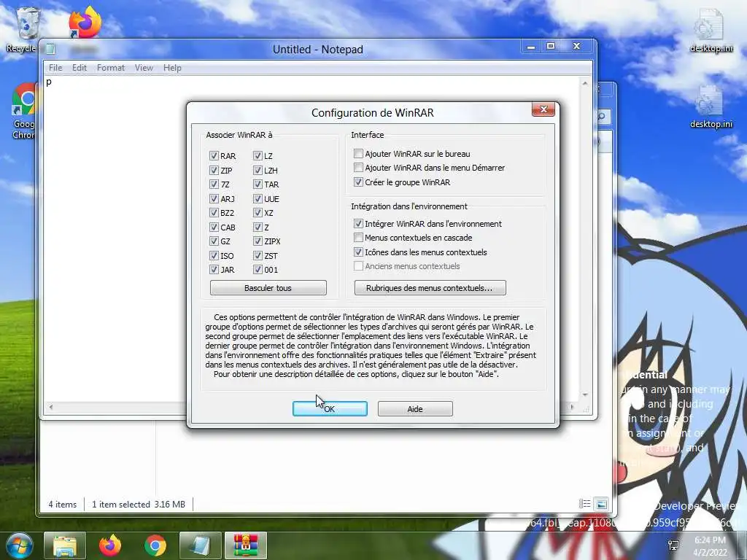Toggle the ZIPX association checkbox
The height and width of the screenshot is (560, 747).
pyautogui.click(x=258, y=241)
